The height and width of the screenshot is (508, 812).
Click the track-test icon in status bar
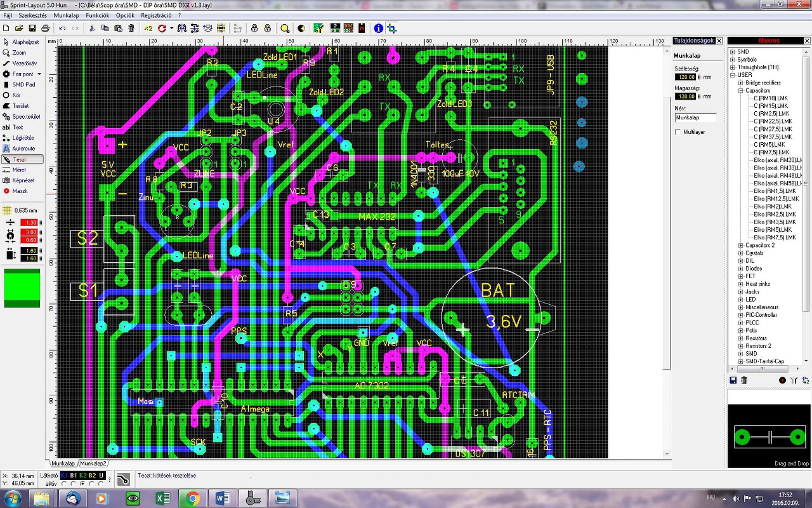124,478
